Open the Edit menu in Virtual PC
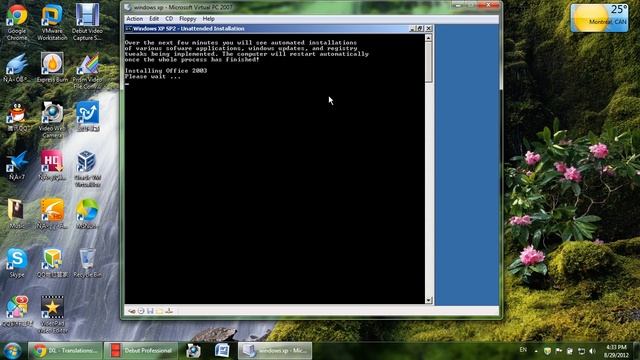640x360 pixels. 154,19
